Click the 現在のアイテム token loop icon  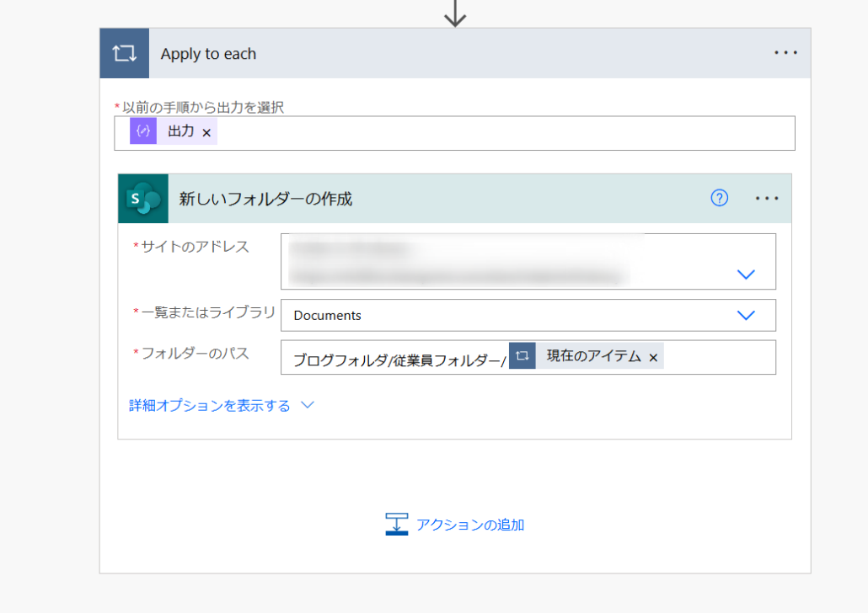click(x=522, y=356)
